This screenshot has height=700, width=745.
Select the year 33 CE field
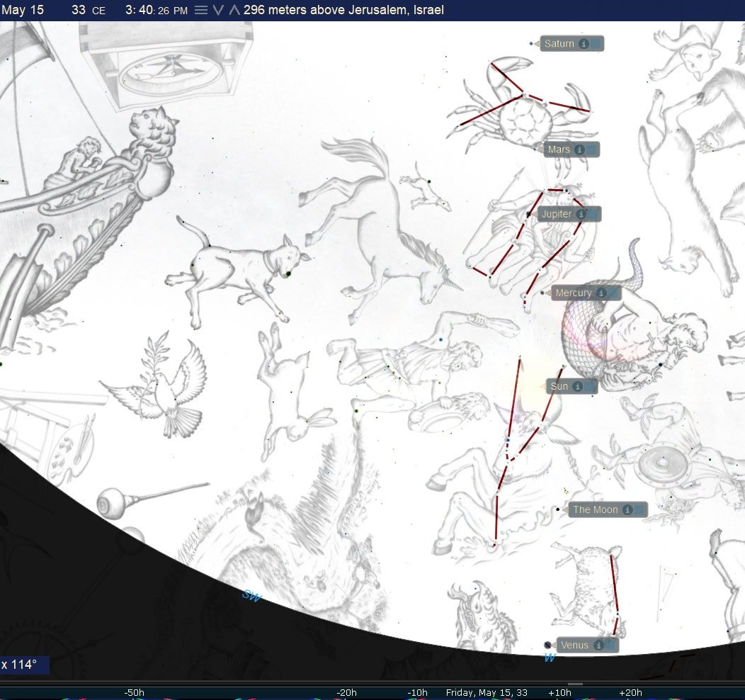(x=88, y=10)
